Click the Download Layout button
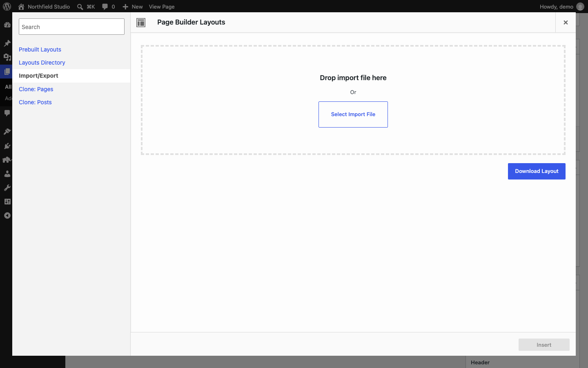The width and height of the screenshot is (588, 368). 537,171
